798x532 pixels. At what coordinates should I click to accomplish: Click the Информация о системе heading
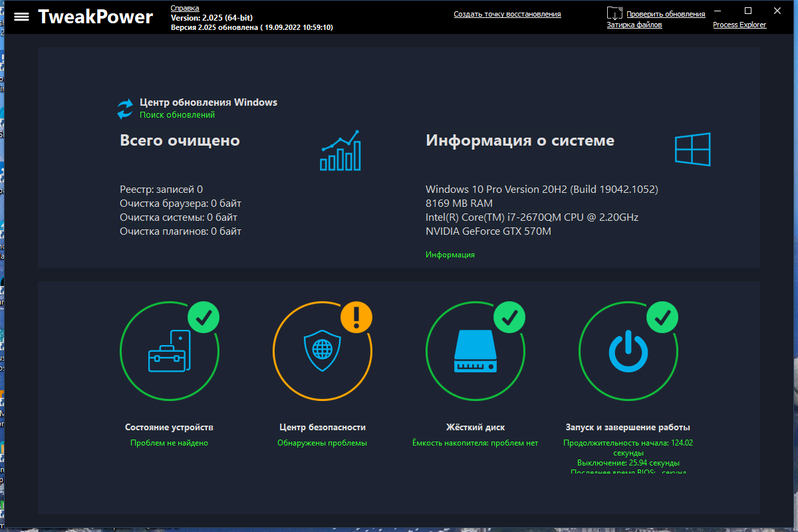coord(520,140)
